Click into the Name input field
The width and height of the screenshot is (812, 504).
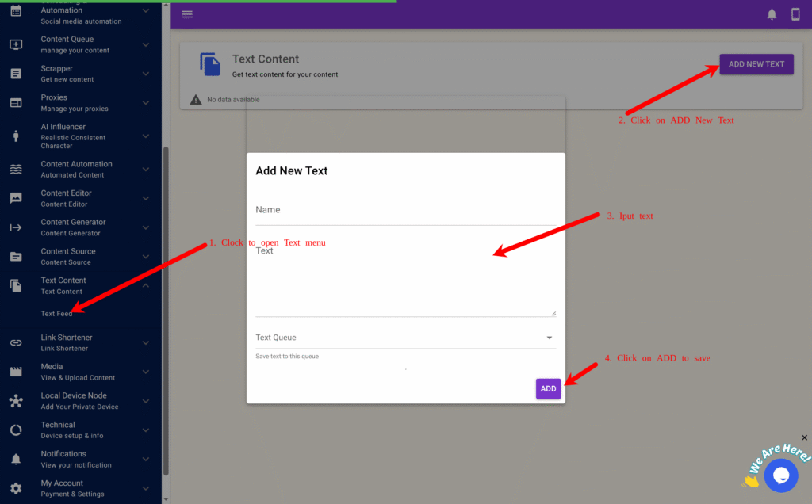[405, 211]
